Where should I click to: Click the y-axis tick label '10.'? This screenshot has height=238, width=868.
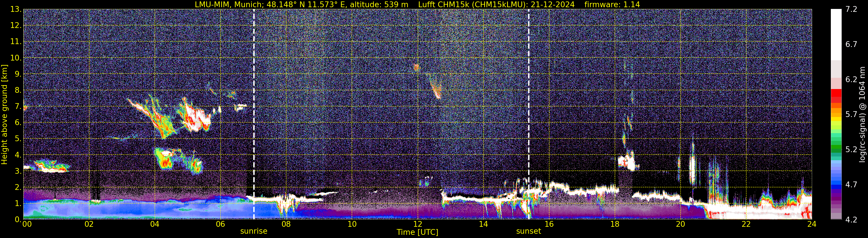click(16, 58)
